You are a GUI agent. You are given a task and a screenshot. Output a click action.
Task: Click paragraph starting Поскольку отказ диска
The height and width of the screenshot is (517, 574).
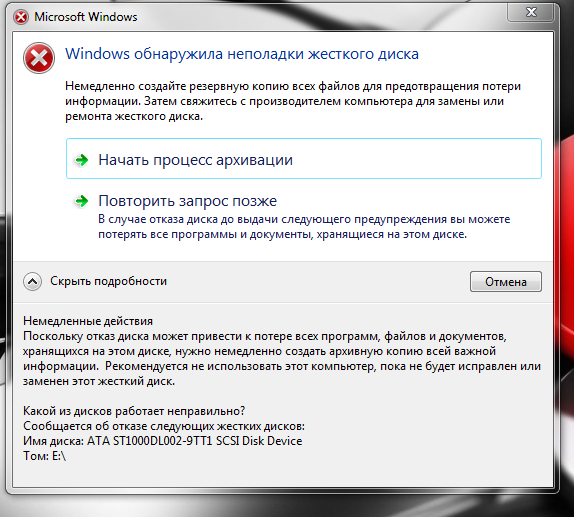282,358
